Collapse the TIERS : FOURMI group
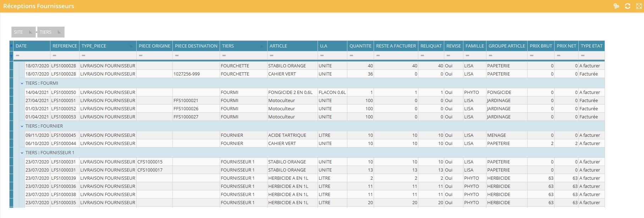 (22, 83)
